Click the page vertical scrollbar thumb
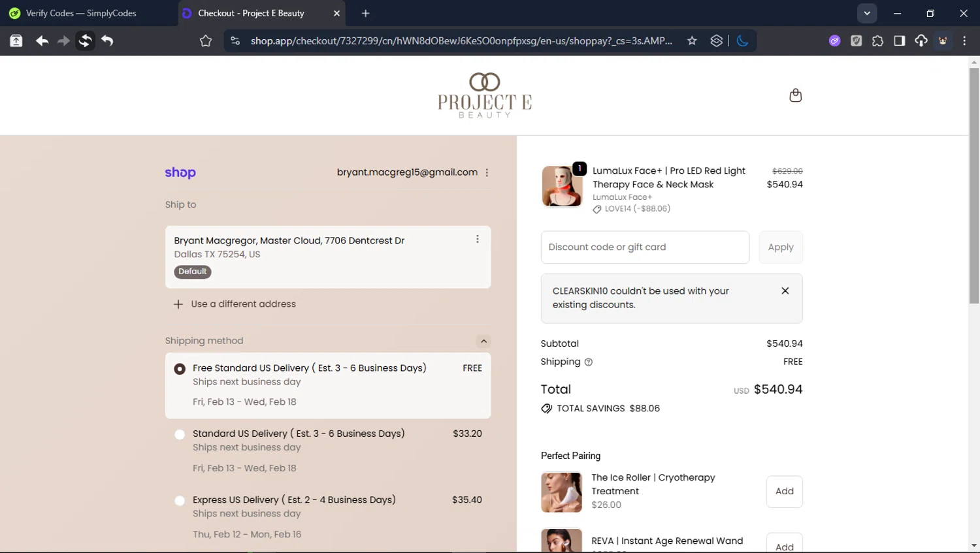Screen dimensions: 980x553 974,186
